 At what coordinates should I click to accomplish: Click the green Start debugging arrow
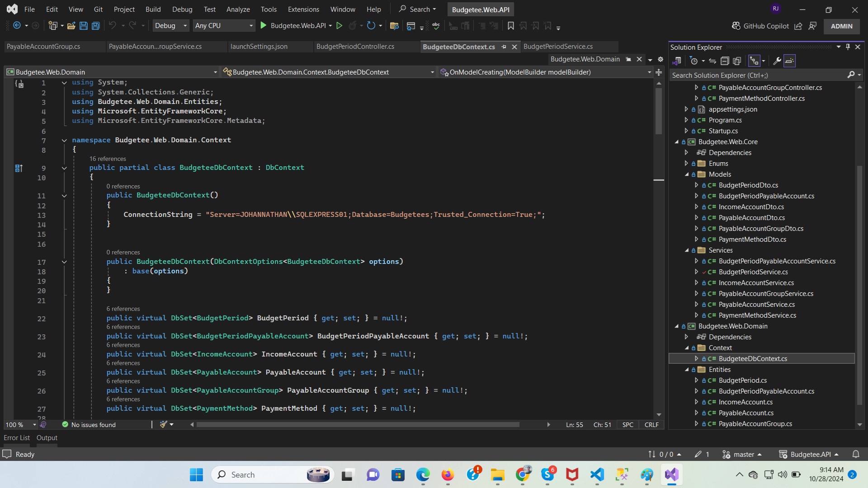coord(264,26)
